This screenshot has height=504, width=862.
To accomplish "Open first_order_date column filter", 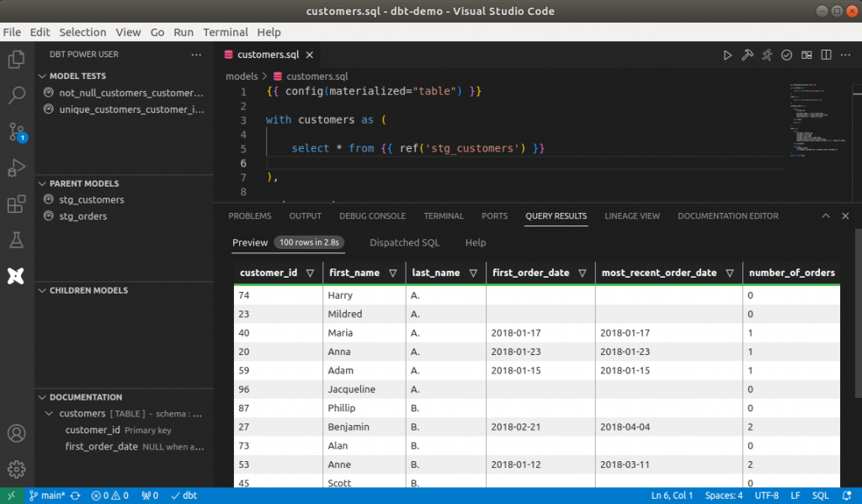I will 583,273.
